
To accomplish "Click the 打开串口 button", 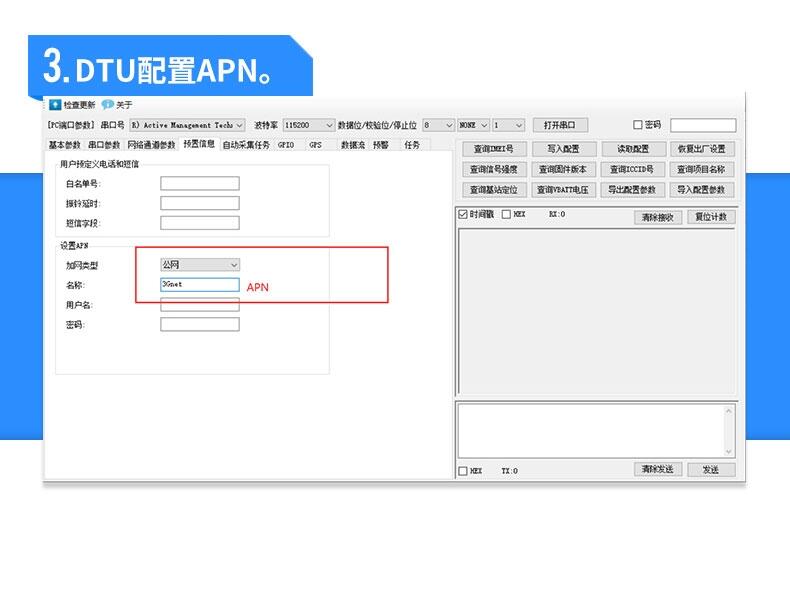I will pyautogui.click(x=560, y=125).
